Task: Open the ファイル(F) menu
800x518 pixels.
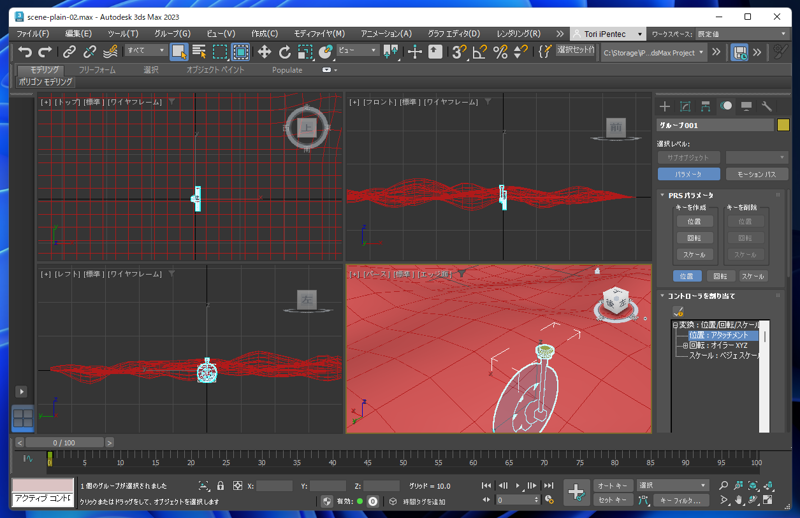Action: coord(33,34)
